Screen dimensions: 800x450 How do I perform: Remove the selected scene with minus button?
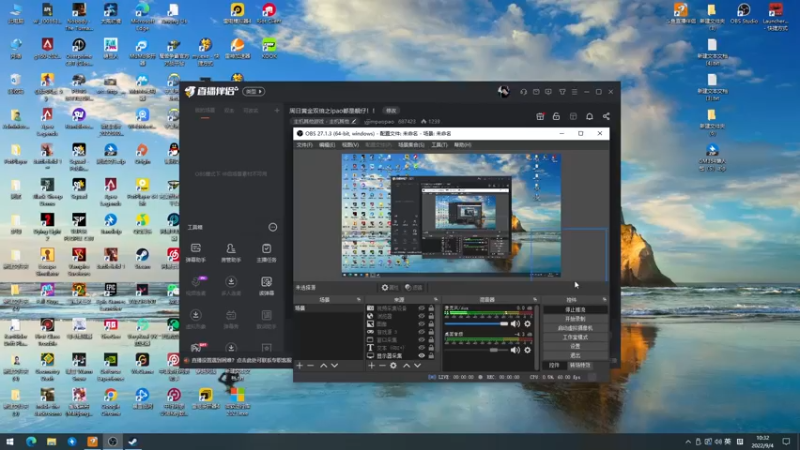tap(310, 365)
